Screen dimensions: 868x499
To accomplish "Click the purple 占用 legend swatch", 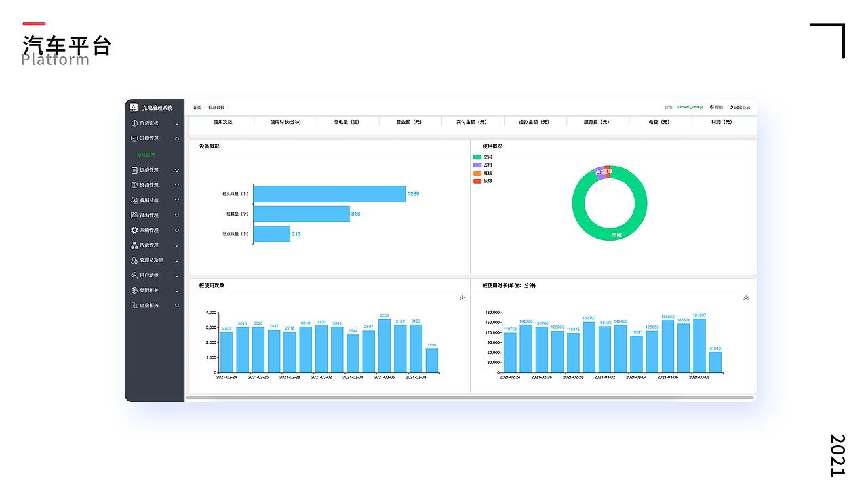I will click(x=477, y=165).
